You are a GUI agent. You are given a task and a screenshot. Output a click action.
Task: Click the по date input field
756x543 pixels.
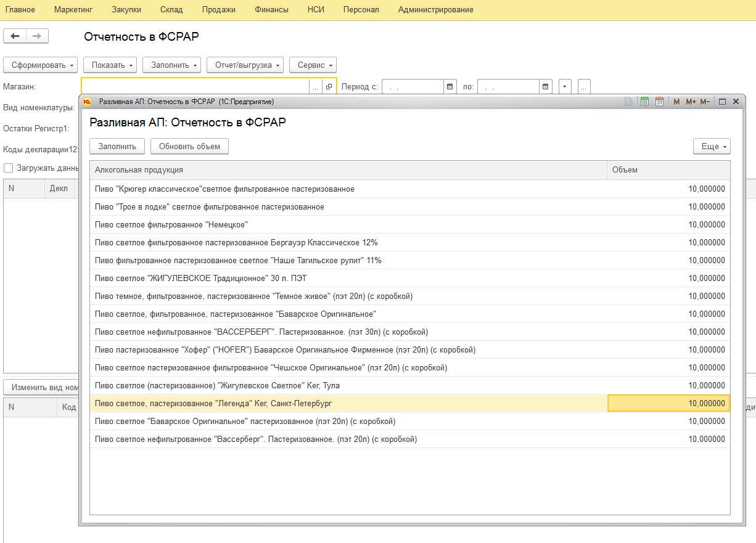coord(508,87)
